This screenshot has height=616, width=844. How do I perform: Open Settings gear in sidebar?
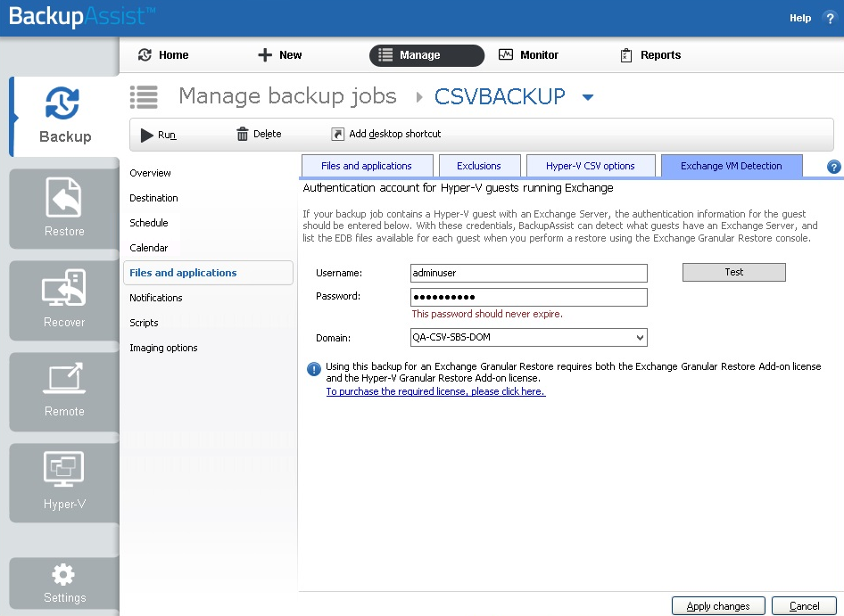(x=64, y=584)
